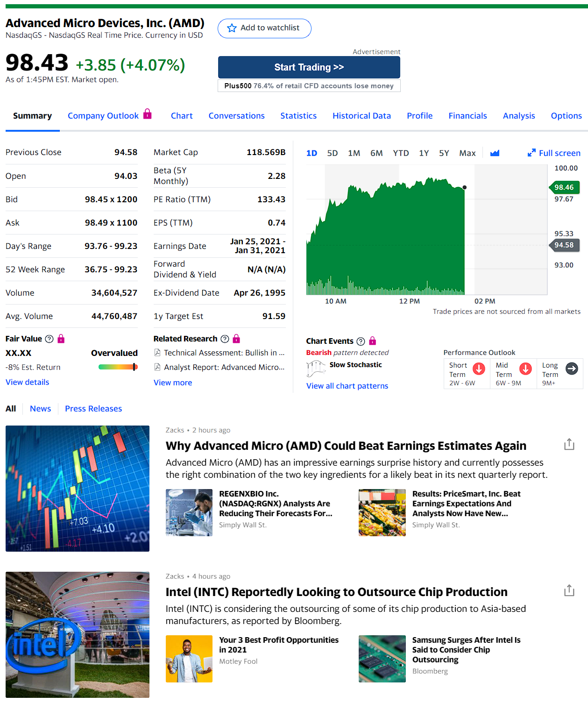Open the REGENXBIO analysts forecasts article
The height and width of the screenshot is (710, 588).
[276, 504]
